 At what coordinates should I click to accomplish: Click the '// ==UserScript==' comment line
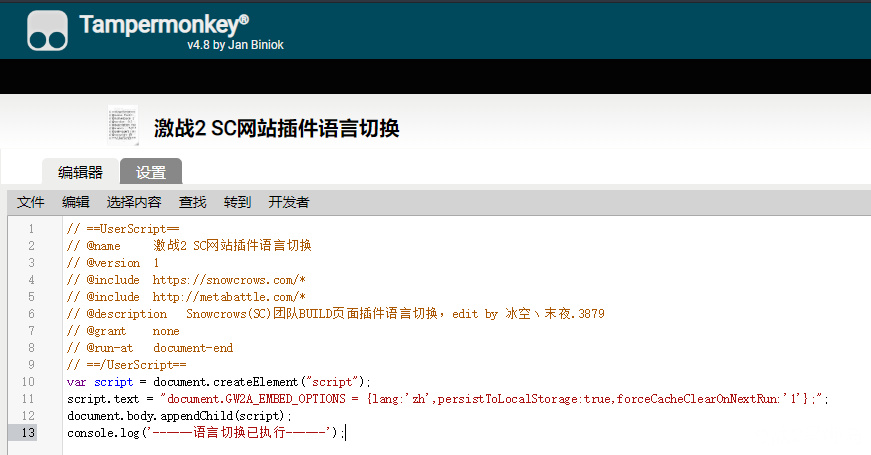pyautogui.click(x=123, y=229)
